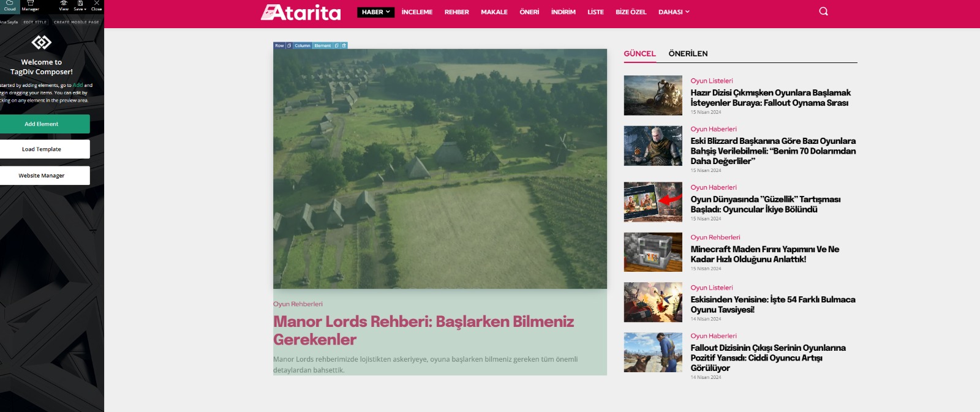
Task: Open the Website Manager
Action: [42, 175]
